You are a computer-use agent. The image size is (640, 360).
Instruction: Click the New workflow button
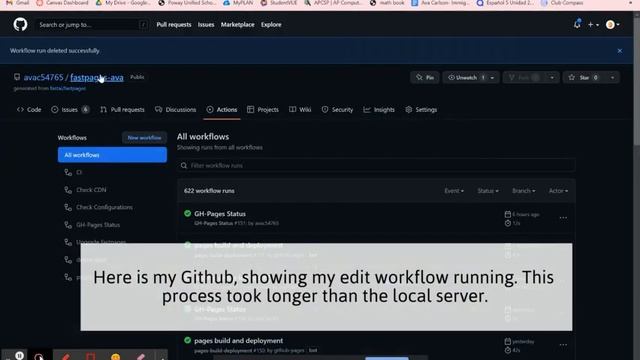coord(144,138)
